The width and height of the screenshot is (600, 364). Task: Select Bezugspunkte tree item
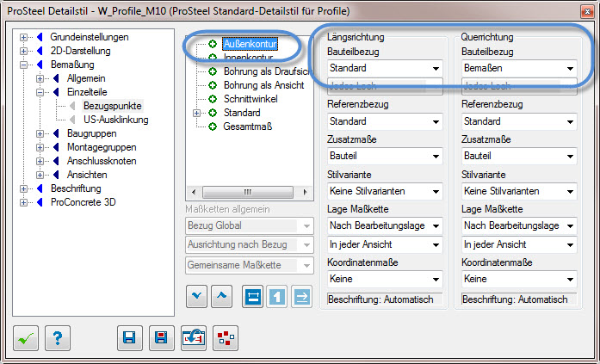coord(113,106)
